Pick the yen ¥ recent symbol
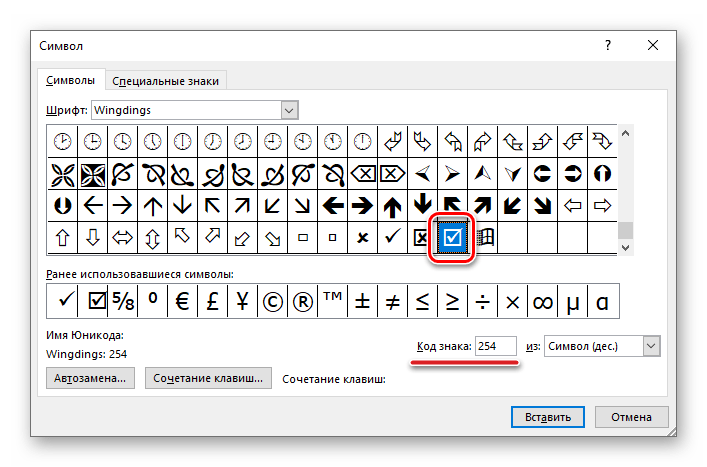The image size is (707, 467). 242,299
